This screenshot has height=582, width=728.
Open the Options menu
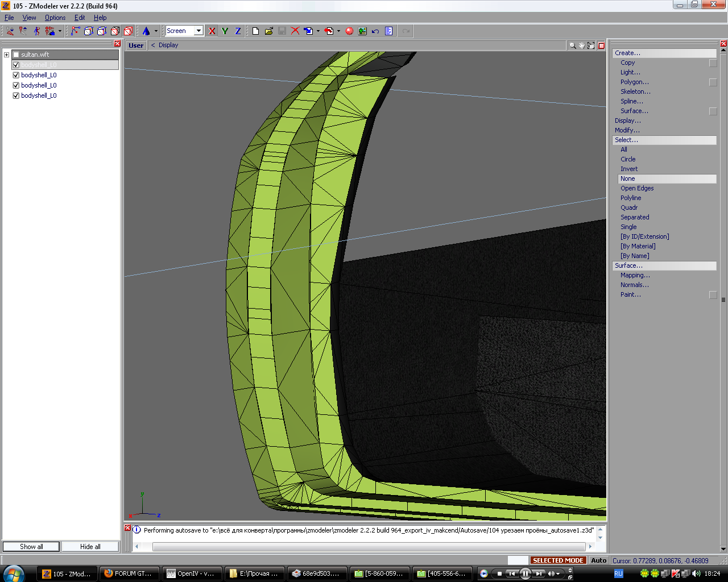click(x=55, y=18)
